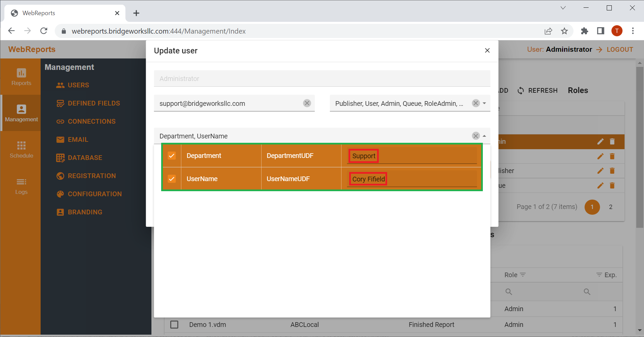The image size is (644, 337).
Task: Delete the role ending in 'ue'
Action: [x=612, y=185]
